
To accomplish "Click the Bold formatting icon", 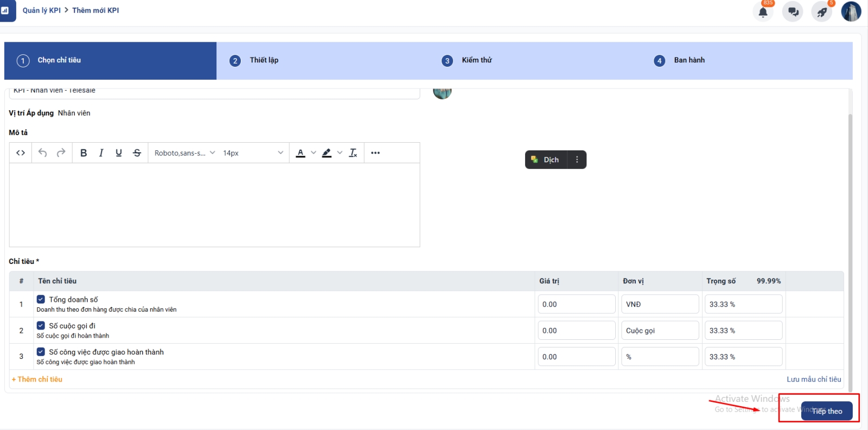I will point(84,153).
